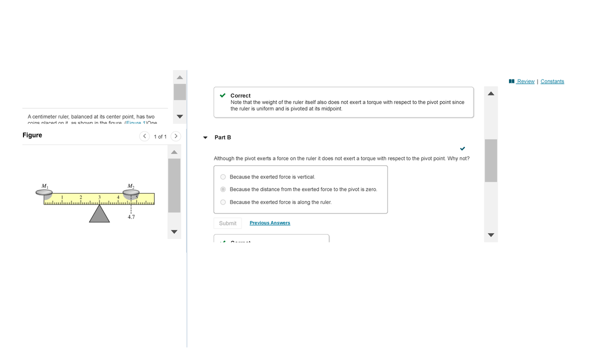Open the Constants link

pos(552,81)
